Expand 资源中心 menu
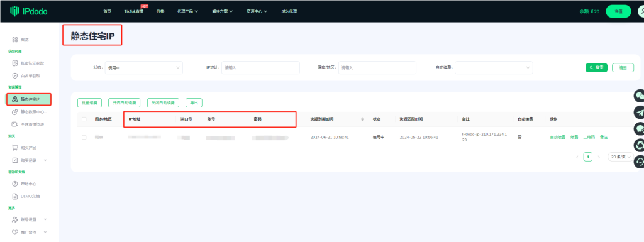 (257, 11)
